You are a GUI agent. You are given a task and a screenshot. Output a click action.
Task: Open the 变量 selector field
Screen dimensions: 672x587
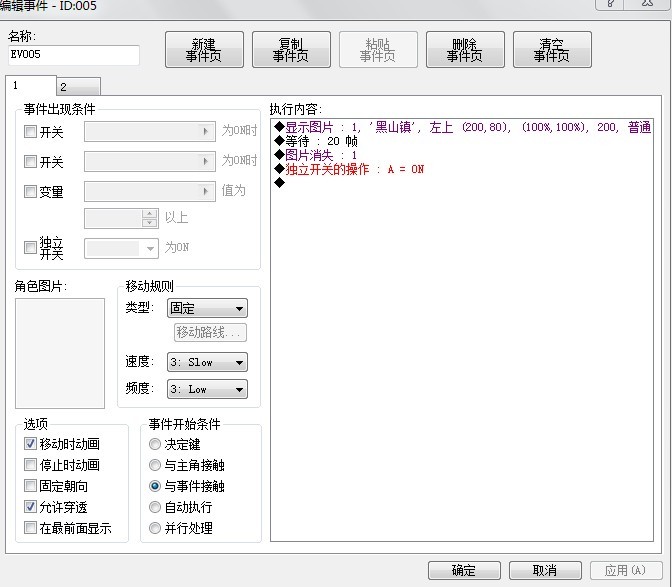(150, 191)
